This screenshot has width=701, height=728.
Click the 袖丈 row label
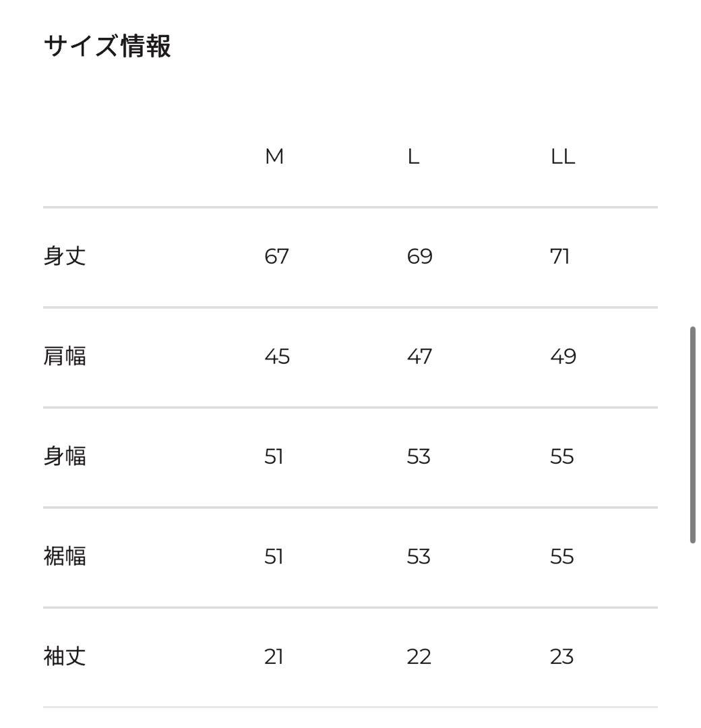[x=65, y=656]
